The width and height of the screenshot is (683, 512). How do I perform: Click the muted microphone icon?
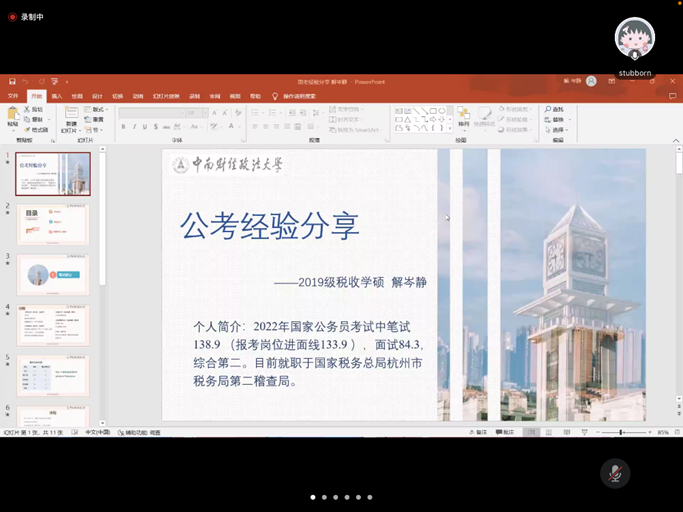pyautogui.click(x=615, y=473)
